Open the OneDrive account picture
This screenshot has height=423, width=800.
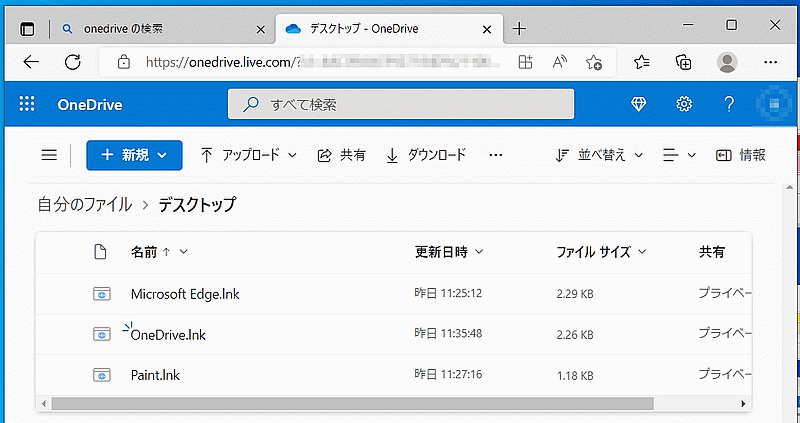pos(774,104)
